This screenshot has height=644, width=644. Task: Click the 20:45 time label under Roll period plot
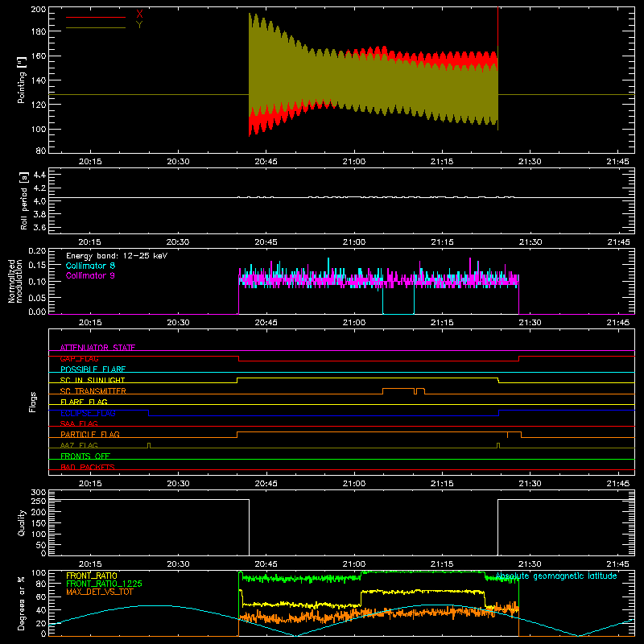pos(266,242)
